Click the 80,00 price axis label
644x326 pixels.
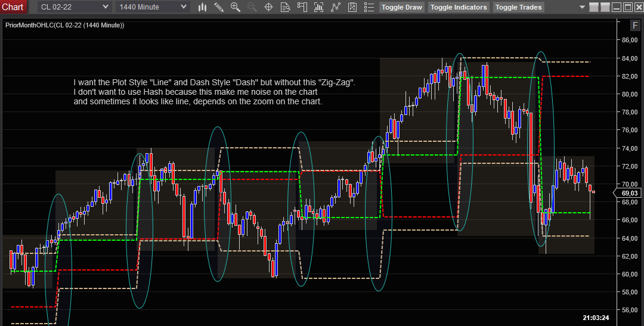(x=630, y=94)
